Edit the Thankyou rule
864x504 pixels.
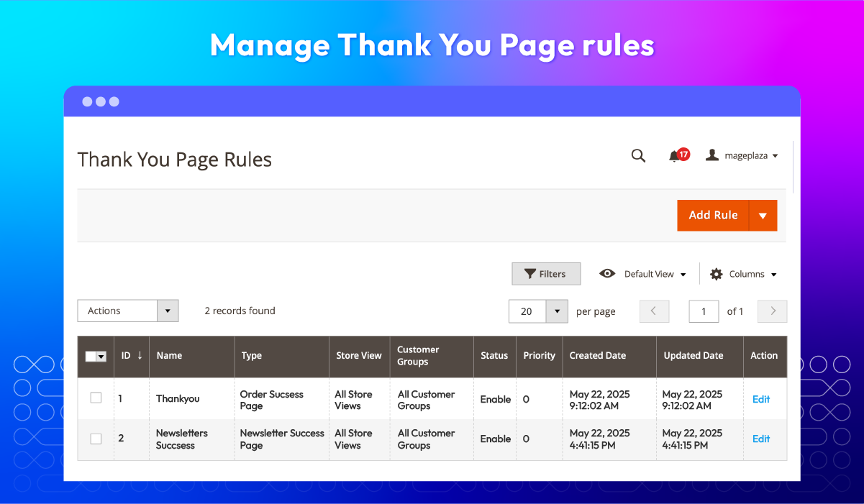point(760,399)
